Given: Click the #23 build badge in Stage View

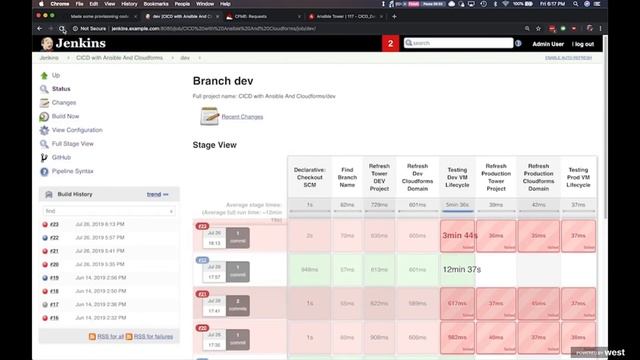Looking at the screenshot, I should tap(202, 226).
